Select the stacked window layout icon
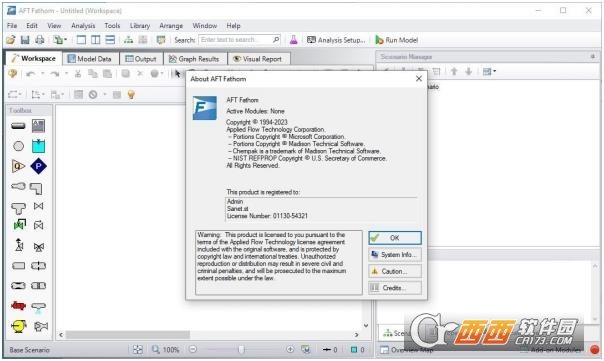This screenshot has width=604, height=361. (x=110, y=40)
